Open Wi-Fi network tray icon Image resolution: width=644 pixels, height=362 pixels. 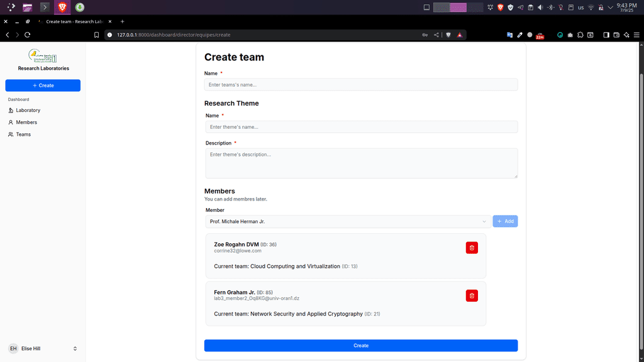coord(591,8)
